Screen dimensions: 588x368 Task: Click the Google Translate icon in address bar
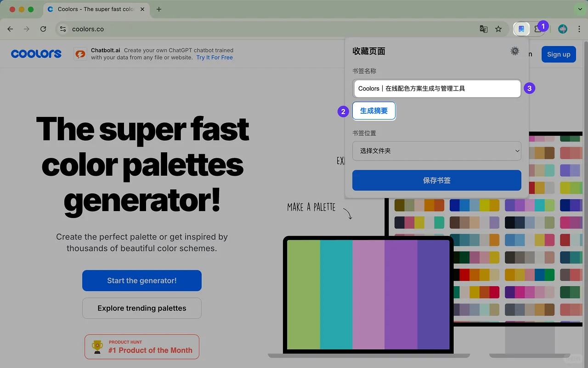click(x=484, y=29)
